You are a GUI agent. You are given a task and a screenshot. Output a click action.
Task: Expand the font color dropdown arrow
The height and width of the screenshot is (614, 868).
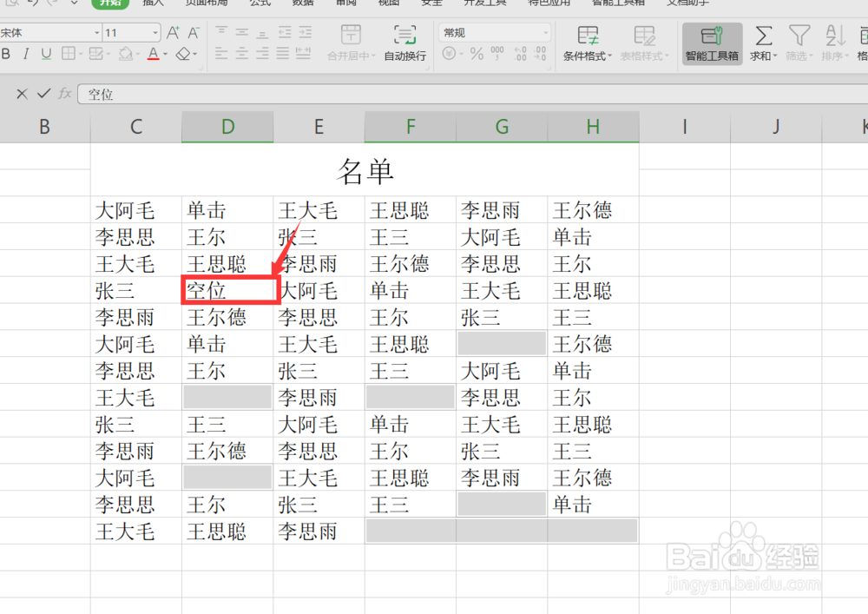(x=165, y=54)
